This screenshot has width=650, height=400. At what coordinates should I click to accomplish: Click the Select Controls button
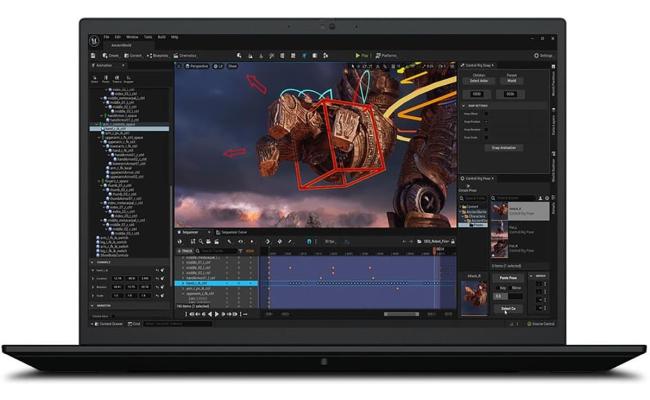click(x=508, y=309)
